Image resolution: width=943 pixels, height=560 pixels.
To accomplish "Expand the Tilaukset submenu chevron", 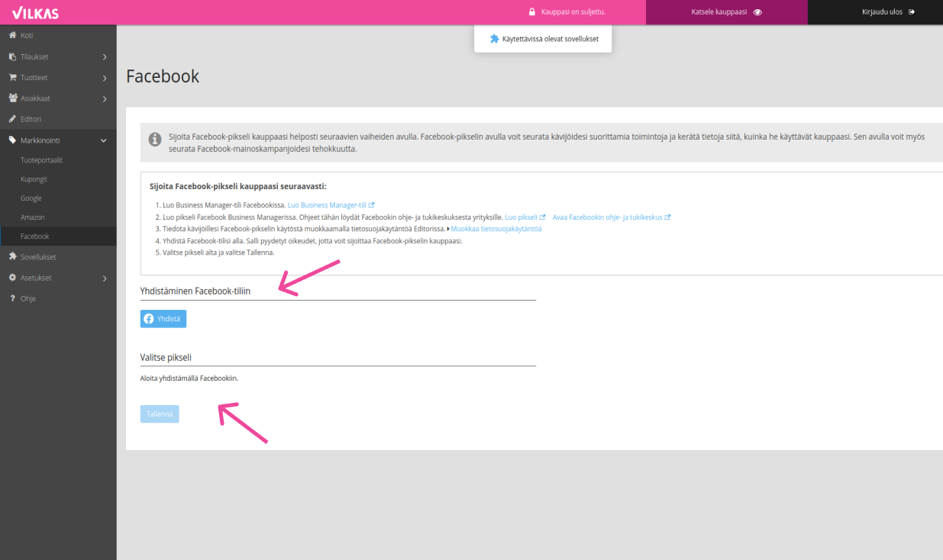I will (x=105, y=57).
